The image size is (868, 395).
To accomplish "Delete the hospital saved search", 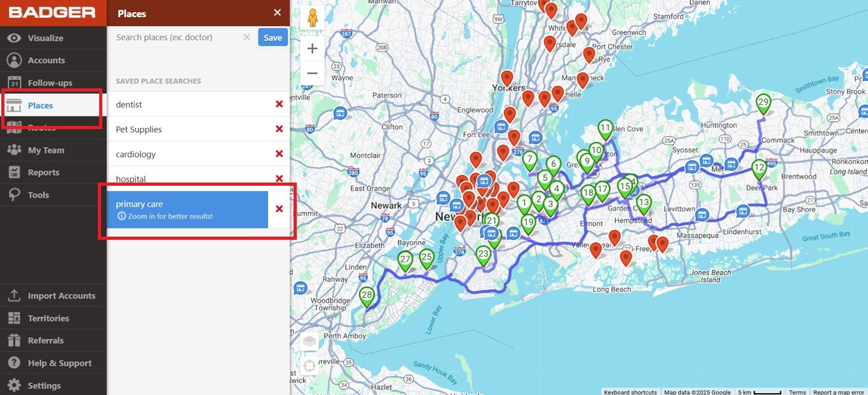I will (x=279, y=179).
